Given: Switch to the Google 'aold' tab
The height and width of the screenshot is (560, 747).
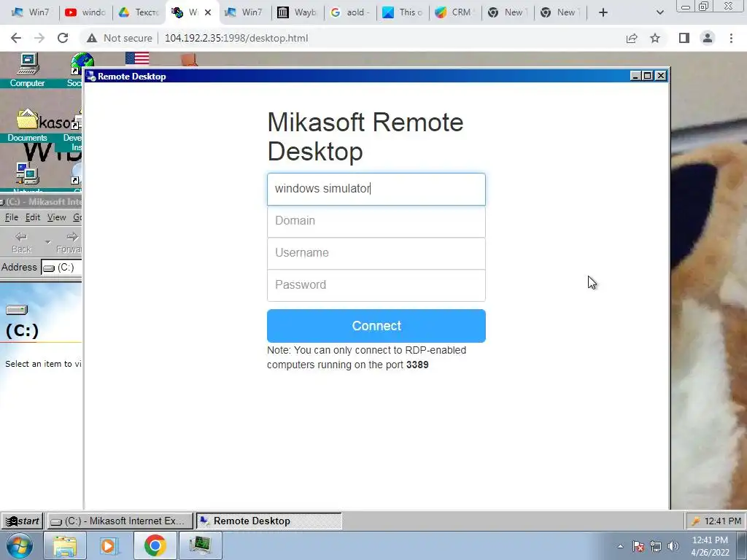Looking at the screenshot, I should pyautogui.click(x=350, y=12).
